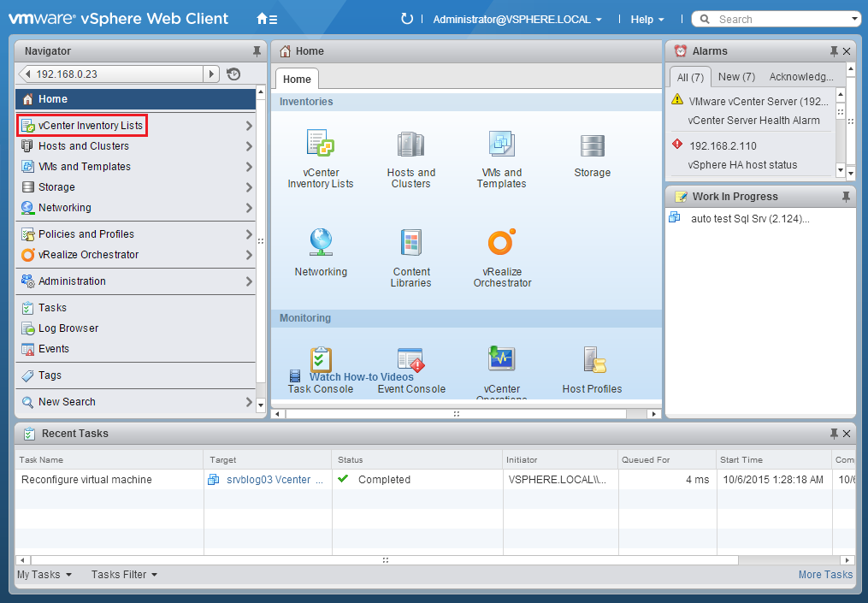This screenshot has height=603, width=868.
Task: Select the Acknowledged alarms tab
Action: click(x=801, y=77)
